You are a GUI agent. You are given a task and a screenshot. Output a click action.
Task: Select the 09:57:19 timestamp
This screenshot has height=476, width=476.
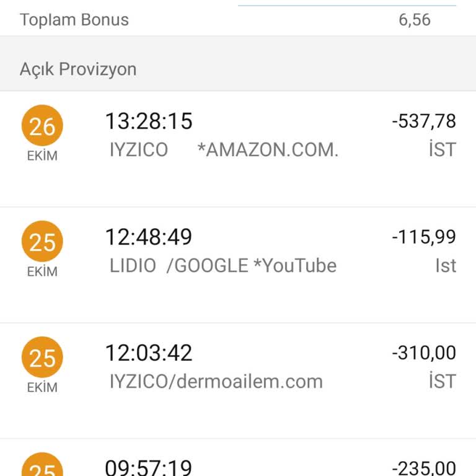coord(149,467)
